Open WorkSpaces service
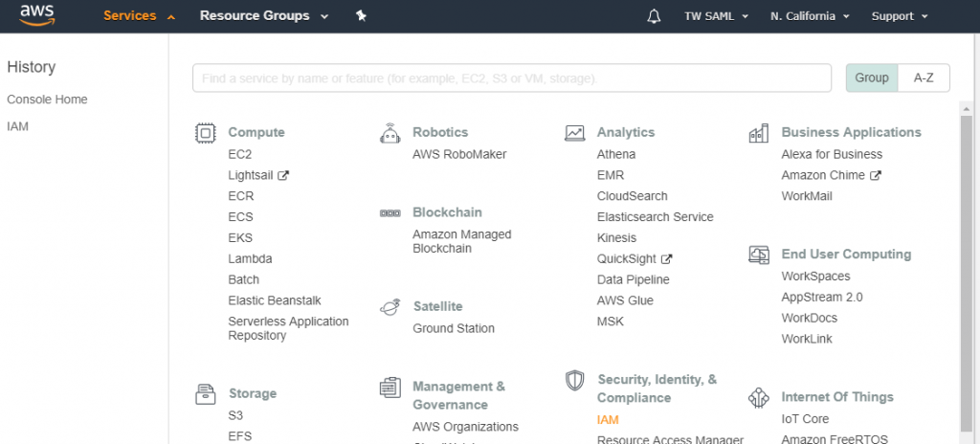This screenshot has width=980, height=444. pos(815,277)
